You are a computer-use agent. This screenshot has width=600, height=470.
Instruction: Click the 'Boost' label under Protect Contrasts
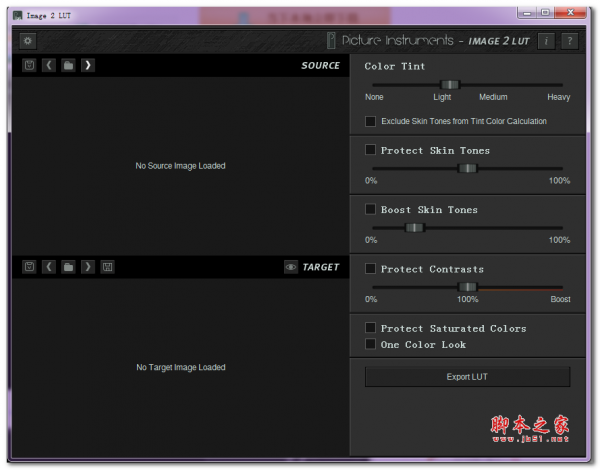pyautogui.click(x=561, y=299)
